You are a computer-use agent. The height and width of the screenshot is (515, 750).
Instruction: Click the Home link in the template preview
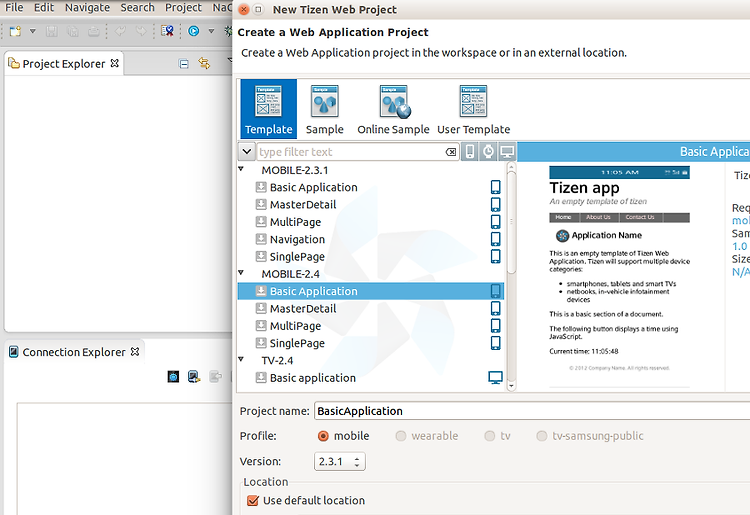point(563,218)
